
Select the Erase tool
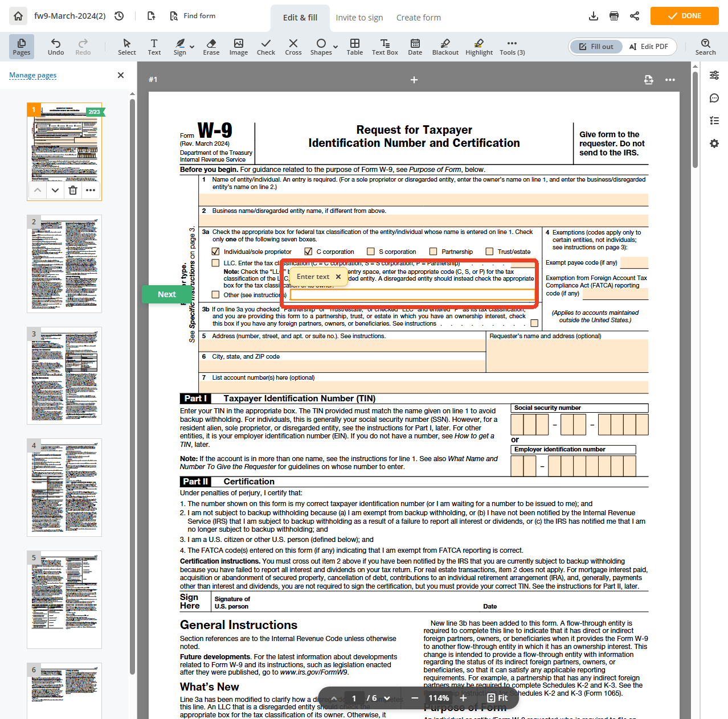coord(211,46)
